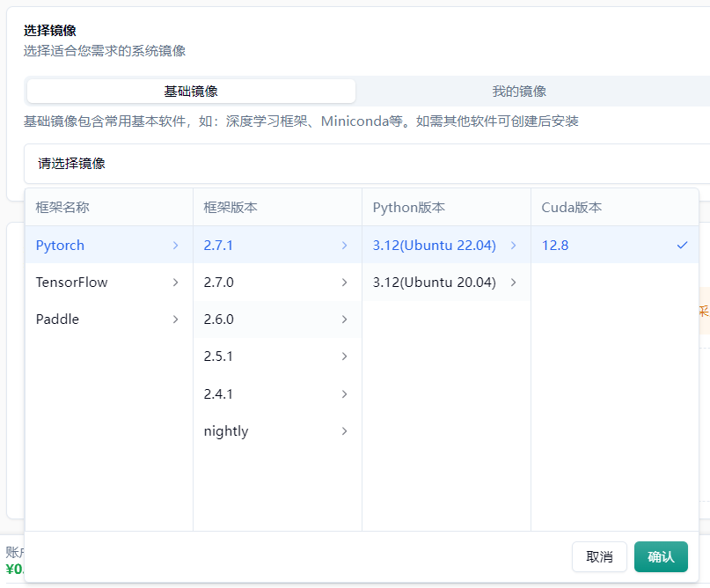
Task: Click the arrow beside version 2.6.0
Action: point(344,320)
